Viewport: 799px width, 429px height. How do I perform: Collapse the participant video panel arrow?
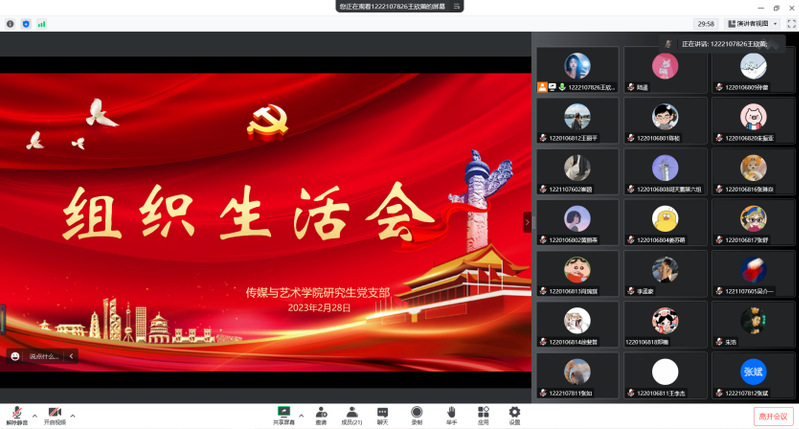click(527, 222)
